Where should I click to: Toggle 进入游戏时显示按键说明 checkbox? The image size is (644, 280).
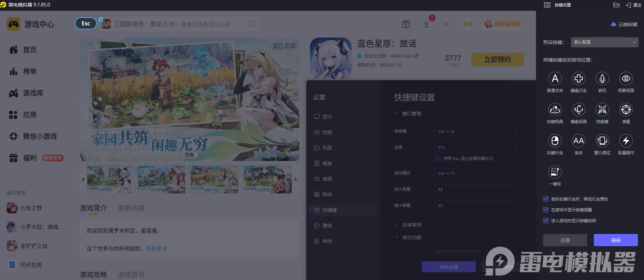546,220
